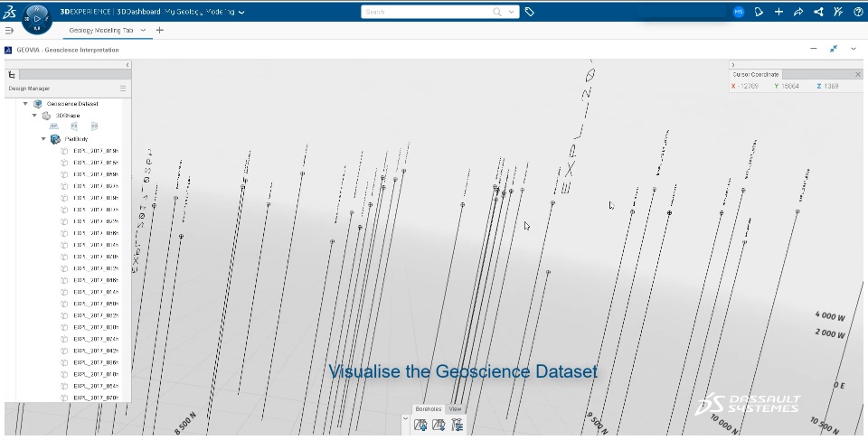This screenshot has width=868, height=440.
Task: Select the PartBody tree item
Action: coord(76,139)
